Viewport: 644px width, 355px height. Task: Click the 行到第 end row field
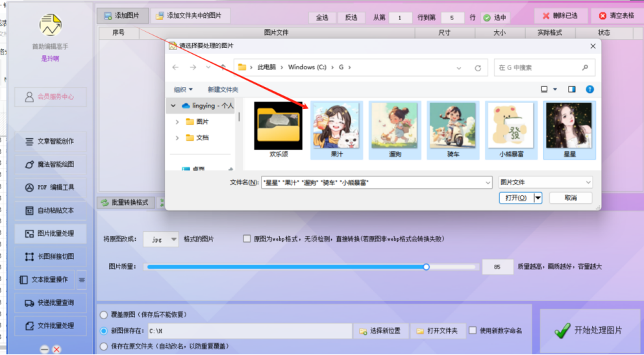coord(452,18)
